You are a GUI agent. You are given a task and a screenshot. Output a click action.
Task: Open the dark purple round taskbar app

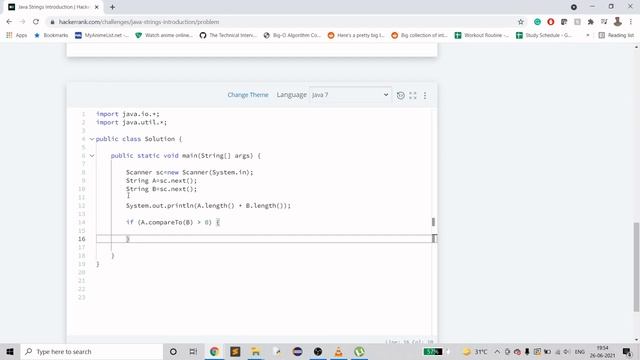(298, 351)
